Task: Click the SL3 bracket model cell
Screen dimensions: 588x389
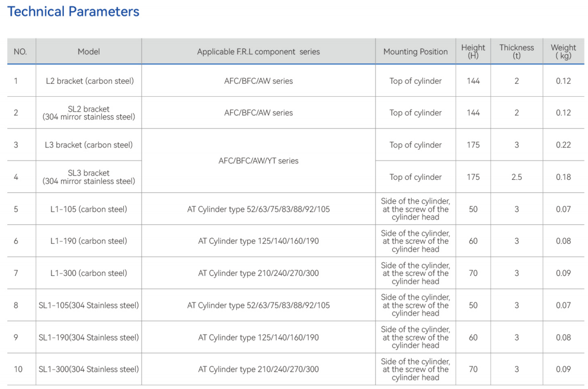Action: 89,177
